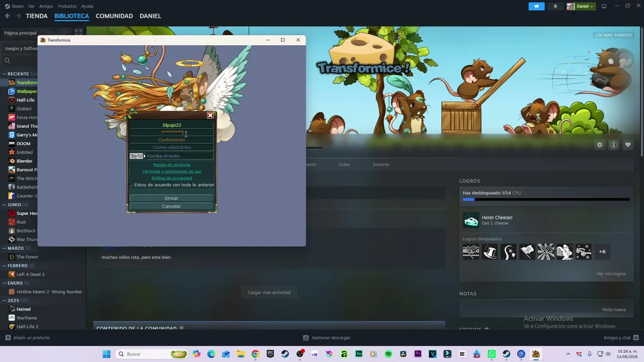Image resolution: width=644 pixels, height=362 pixels.
Task: Open the Here! Cheese! achievement icon
Action: pyautogui.click(x=471, y=220)
